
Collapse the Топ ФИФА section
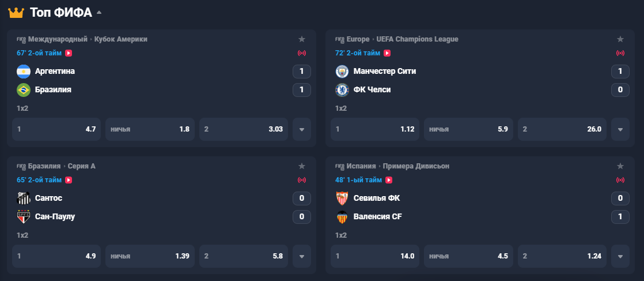click(x=99, y=13)
